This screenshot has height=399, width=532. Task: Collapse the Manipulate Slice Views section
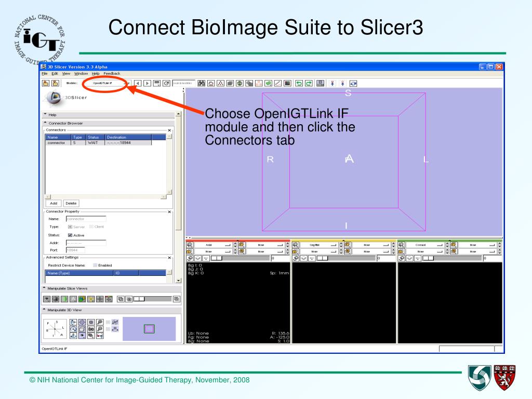(112, 288)
